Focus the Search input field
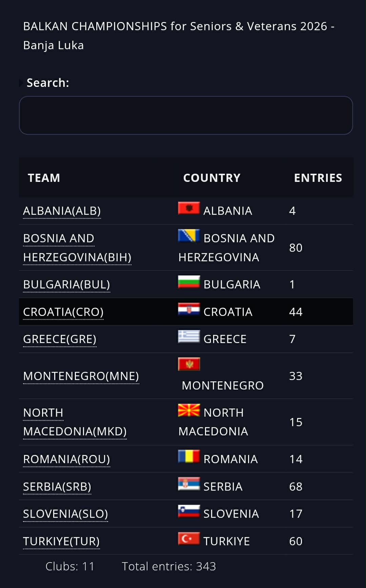 coord(186,115)
